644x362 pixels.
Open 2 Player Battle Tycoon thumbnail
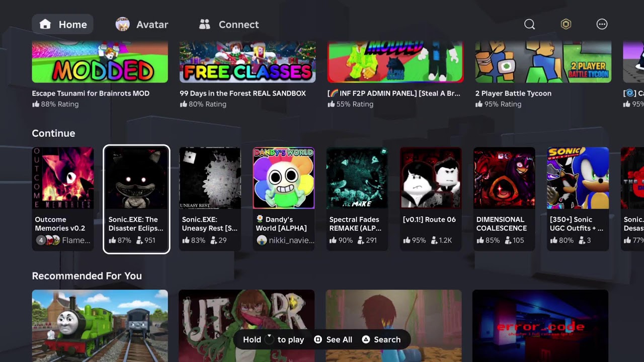tap(543, 62)
